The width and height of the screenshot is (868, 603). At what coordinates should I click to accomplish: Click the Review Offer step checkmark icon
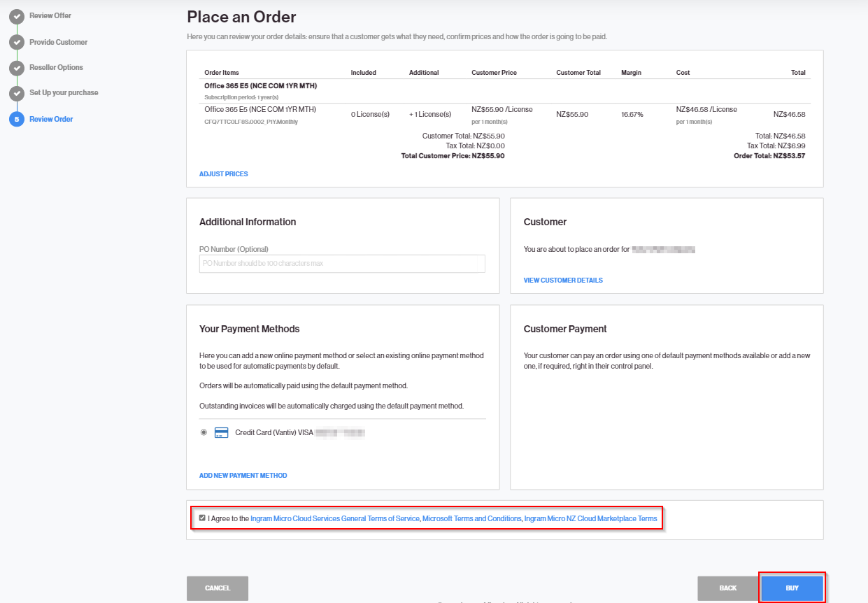click(x=17, y=16)
